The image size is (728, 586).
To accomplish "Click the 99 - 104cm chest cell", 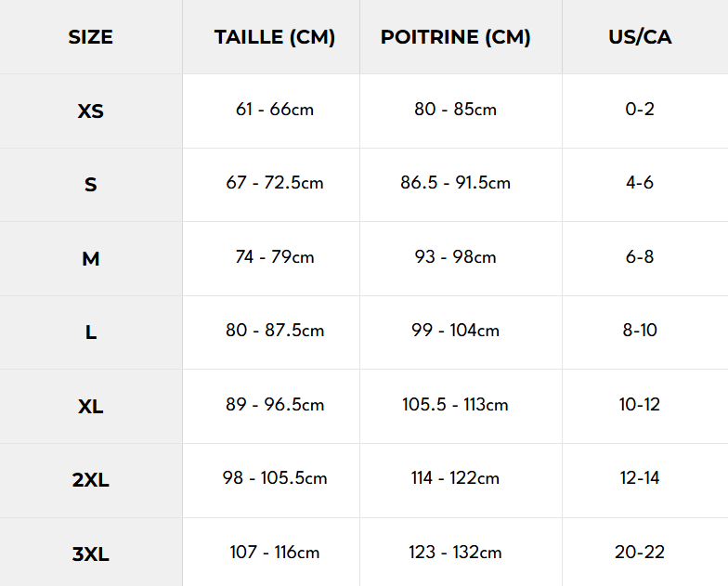I will tap(455, 331).
